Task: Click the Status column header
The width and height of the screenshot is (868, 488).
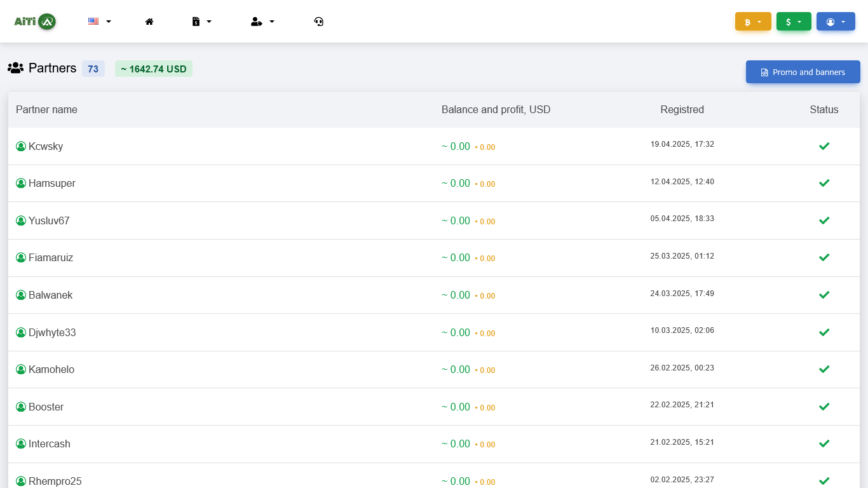Action: [824, 109]
